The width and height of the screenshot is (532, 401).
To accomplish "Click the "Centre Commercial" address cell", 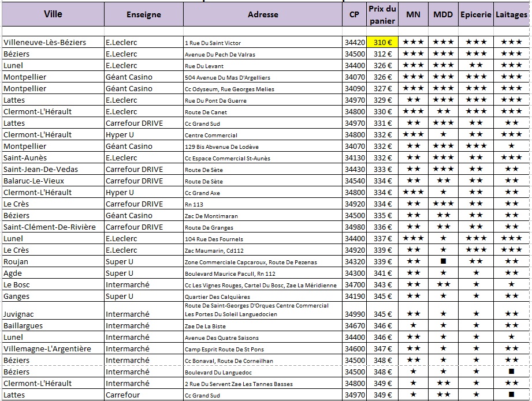I will pyautogui.click(x=263, y=134).
